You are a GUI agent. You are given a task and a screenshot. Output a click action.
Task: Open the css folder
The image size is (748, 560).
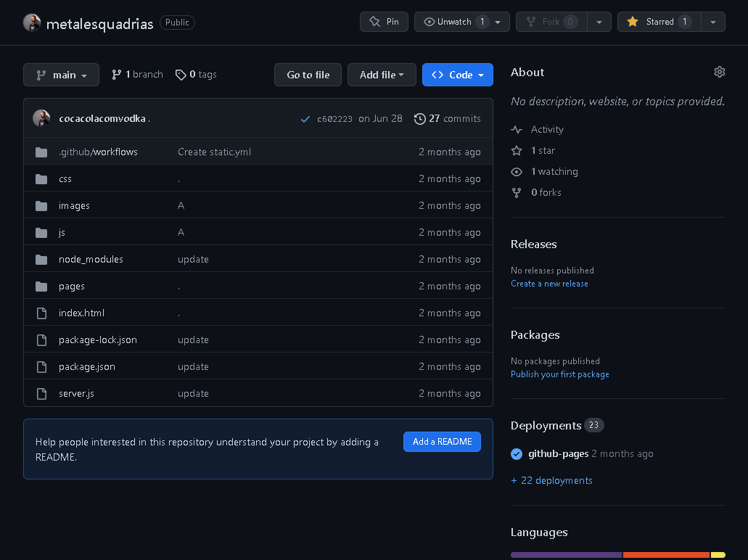click(65, 179)
